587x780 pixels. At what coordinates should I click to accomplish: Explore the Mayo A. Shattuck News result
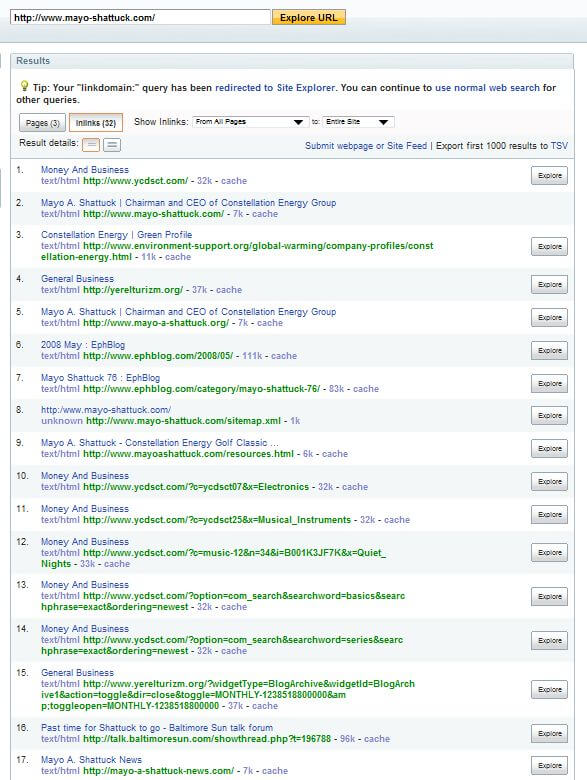pos(549,766)
